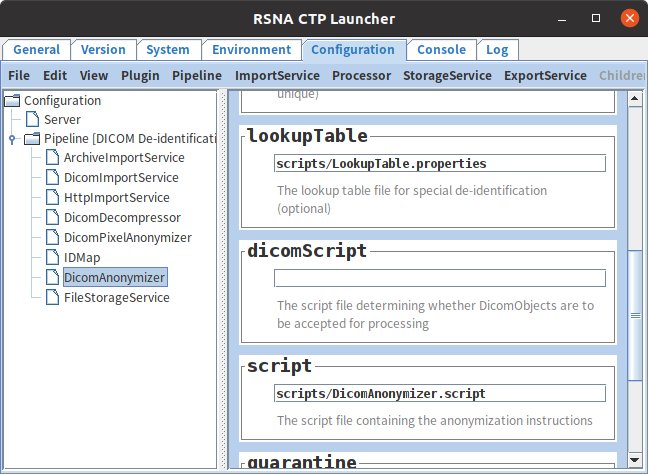This screenshot has width=648, height=474.
Task: Open the ImportService menu
Action: pyautogui.click(x=277, y=76)
